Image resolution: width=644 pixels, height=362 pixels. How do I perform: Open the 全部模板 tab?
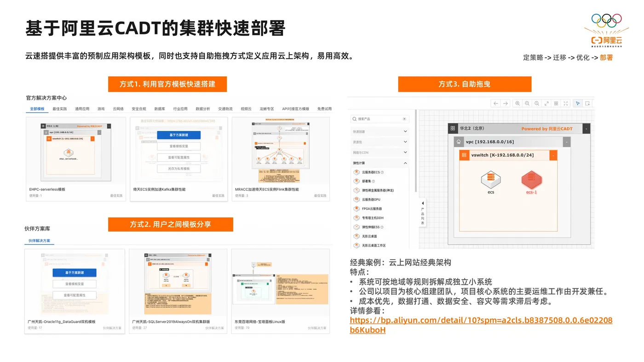click(x=37, y=109)
